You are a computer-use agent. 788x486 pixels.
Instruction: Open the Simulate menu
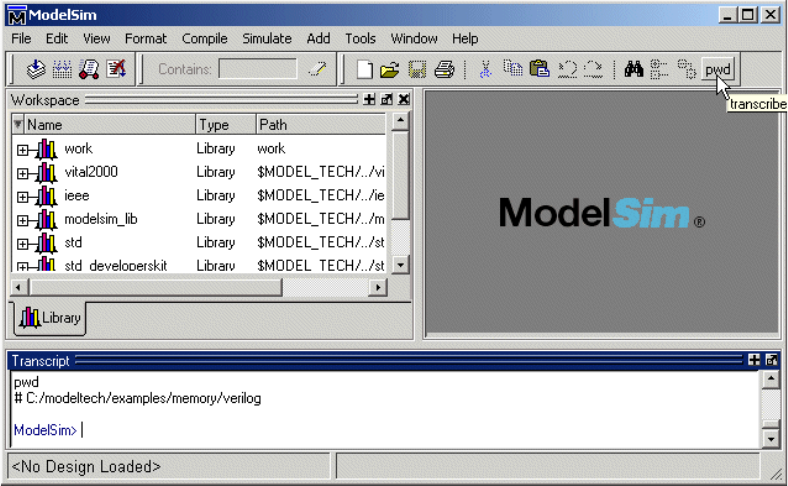coord(267,39)
